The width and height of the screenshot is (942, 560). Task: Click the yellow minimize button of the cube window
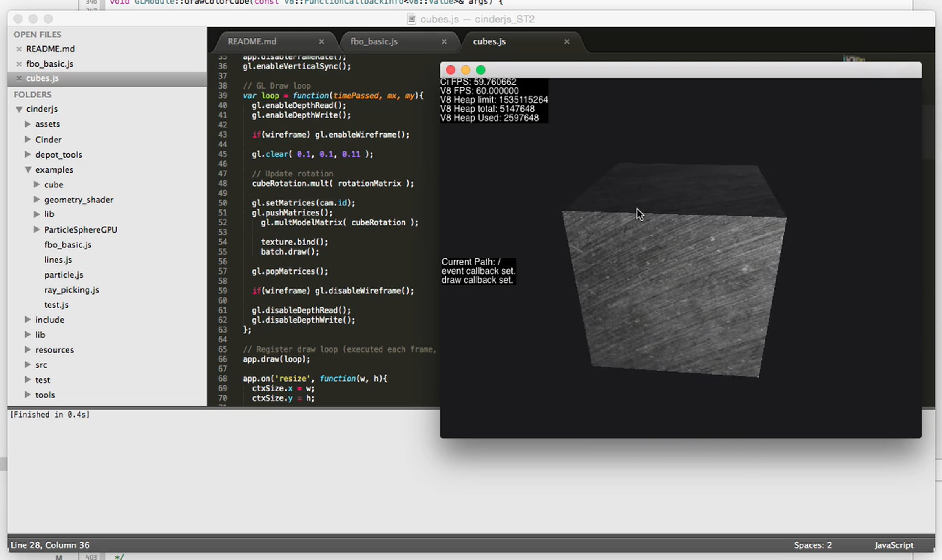pos(466,70)
